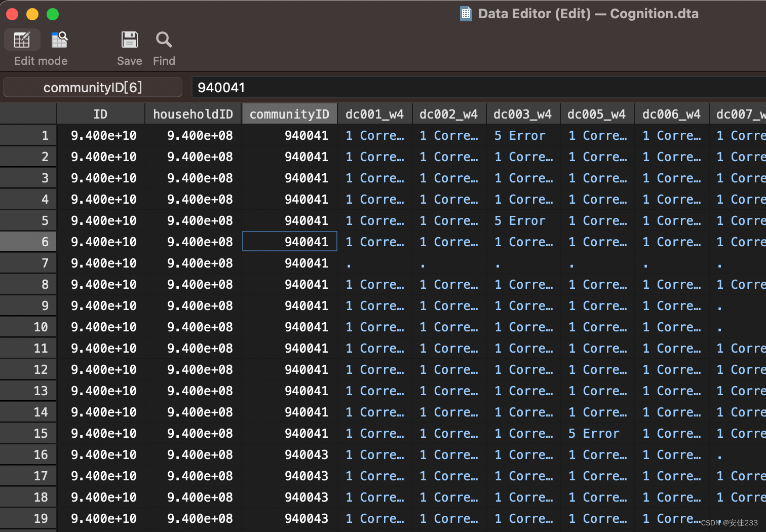Select the dc001_w4 column header
766x532 pixels.
point(375,114)
